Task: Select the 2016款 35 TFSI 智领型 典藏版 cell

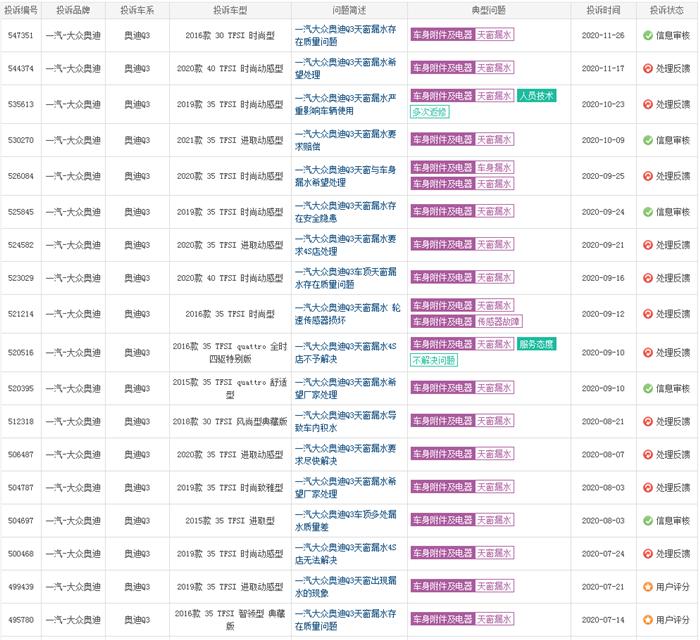Action: (x=230, y=619)
